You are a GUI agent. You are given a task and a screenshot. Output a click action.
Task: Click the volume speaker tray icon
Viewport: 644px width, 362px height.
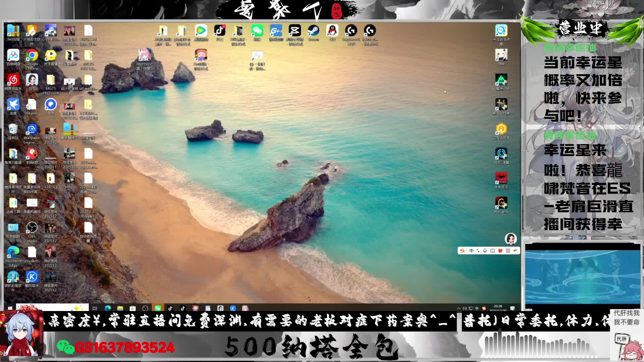(x=465, y=308)
